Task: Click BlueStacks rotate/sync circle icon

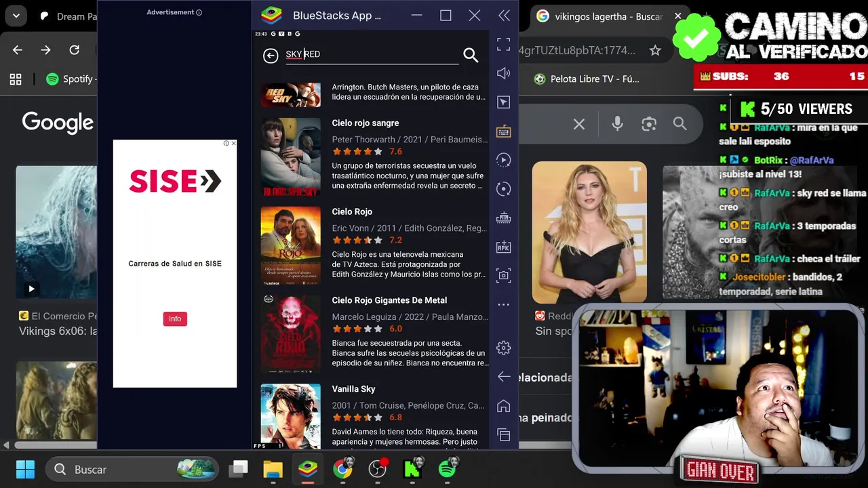Action: (503, 189)
